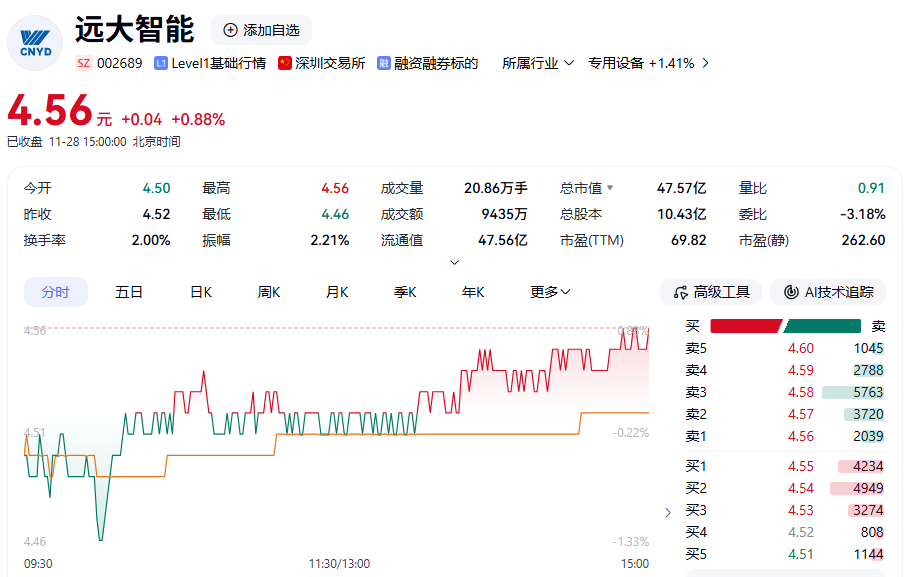This screenshot has height=577, width=907.
Task: Expand the 所属行业 dropdown
Action: click(x=538, y=63)
